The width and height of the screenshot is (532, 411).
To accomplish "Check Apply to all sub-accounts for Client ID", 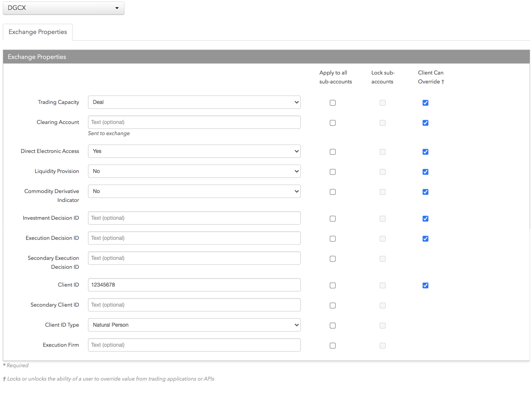I will [332, 285].
